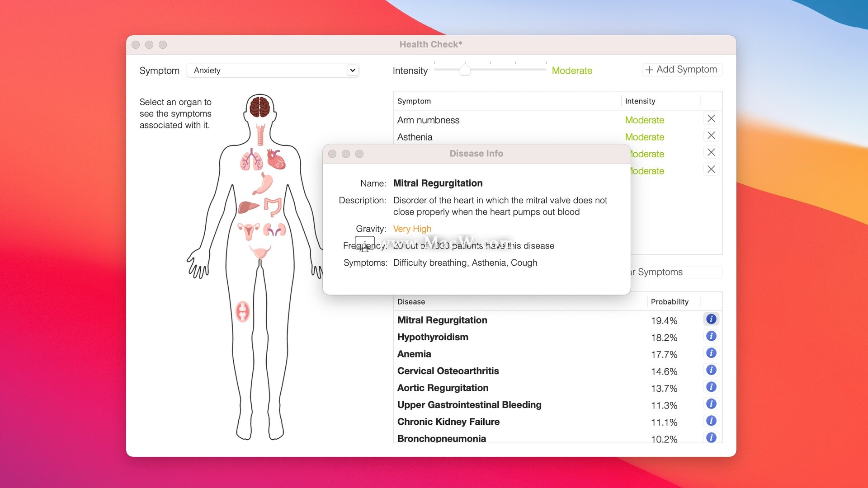Image resolution: width=868 pixels, height=488 pixels.
Task: Show disease info for Hypothyroidism
Action: [x=711, y=336]
